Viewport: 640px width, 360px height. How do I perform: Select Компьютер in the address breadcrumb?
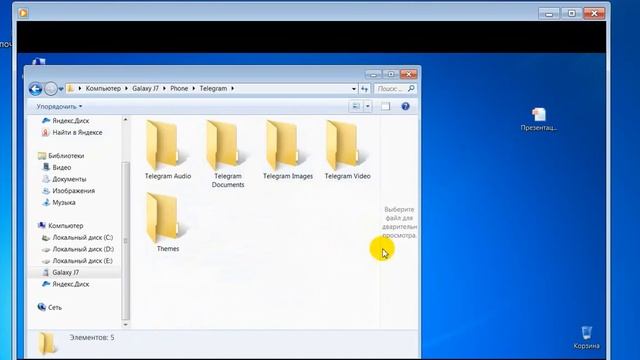(x=103, y=88)
